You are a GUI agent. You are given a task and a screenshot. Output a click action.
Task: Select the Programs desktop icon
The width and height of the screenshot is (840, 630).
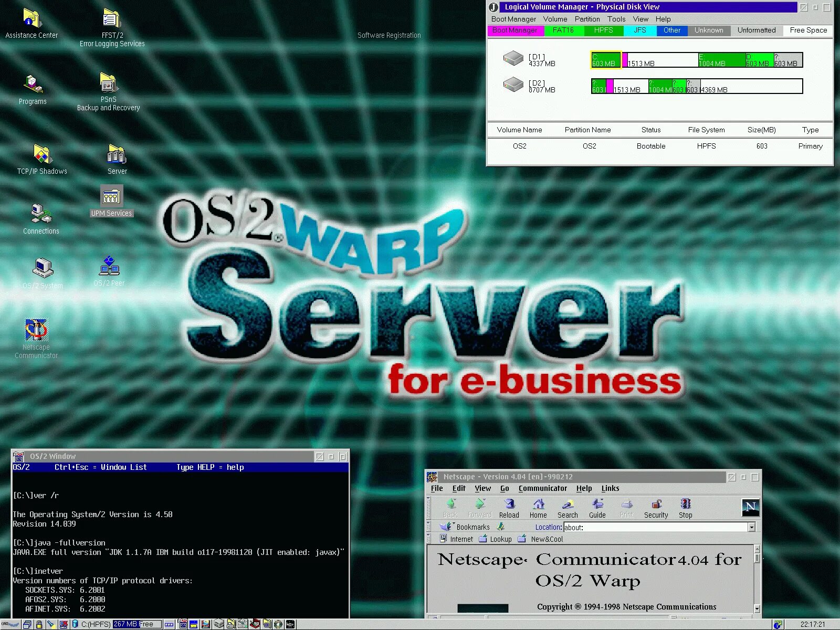coord(33,90)
